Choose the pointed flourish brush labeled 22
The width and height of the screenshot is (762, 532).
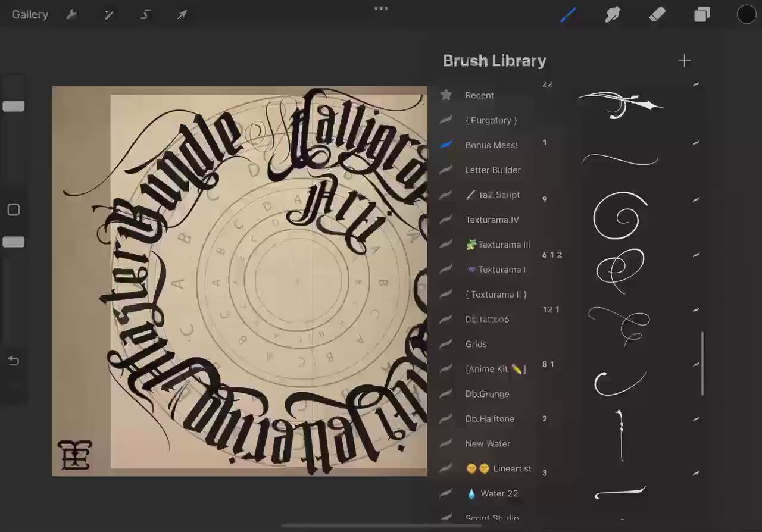point(621,104)
